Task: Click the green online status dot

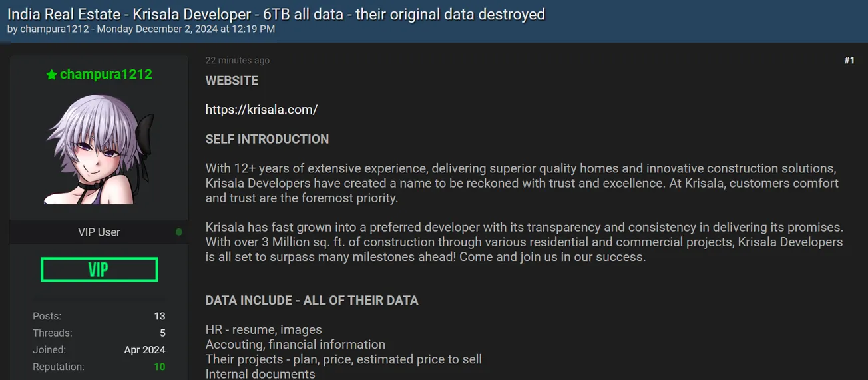Action: tap(178, 232)
